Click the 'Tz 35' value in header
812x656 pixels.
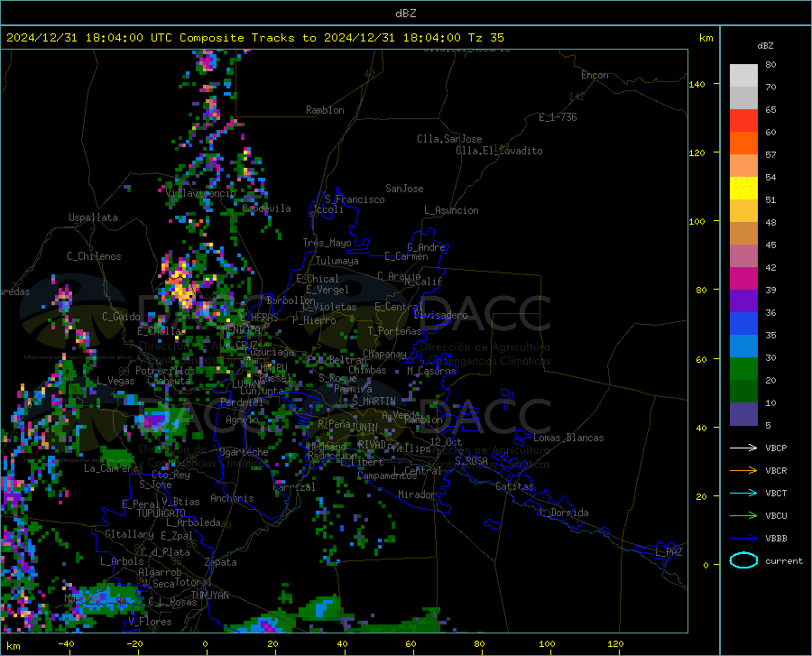485,38
